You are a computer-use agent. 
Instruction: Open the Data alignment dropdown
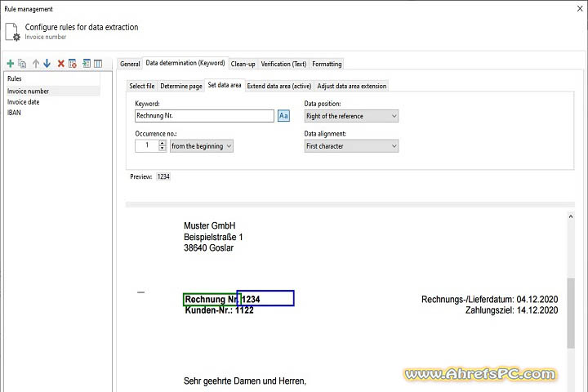[x=351, y=146]
